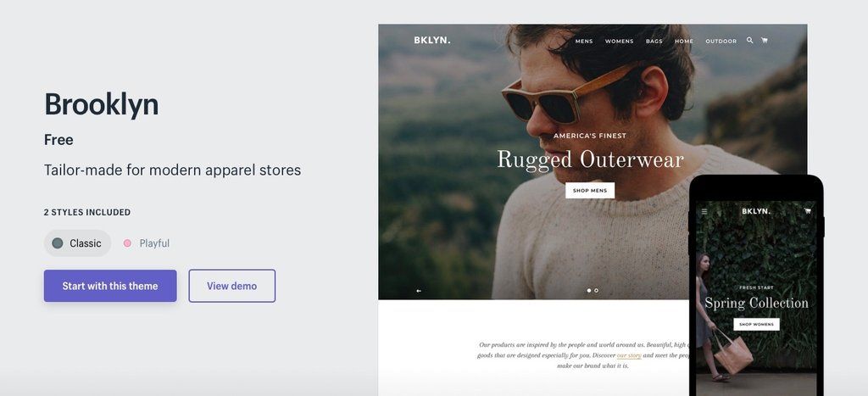Open the cart icon in desktop preview
Viewport: 868px width, 396px height.
[x=765, y=41]
